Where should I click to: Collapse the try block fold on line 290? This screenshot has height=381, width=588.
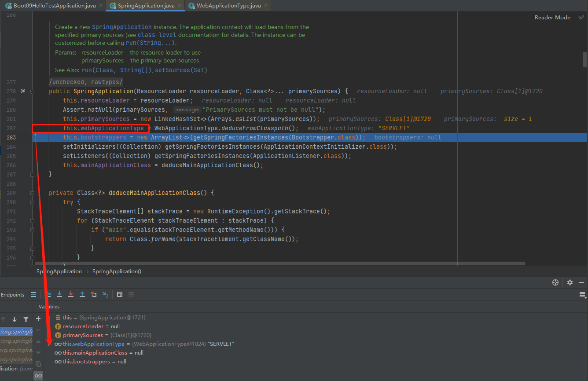32,202
